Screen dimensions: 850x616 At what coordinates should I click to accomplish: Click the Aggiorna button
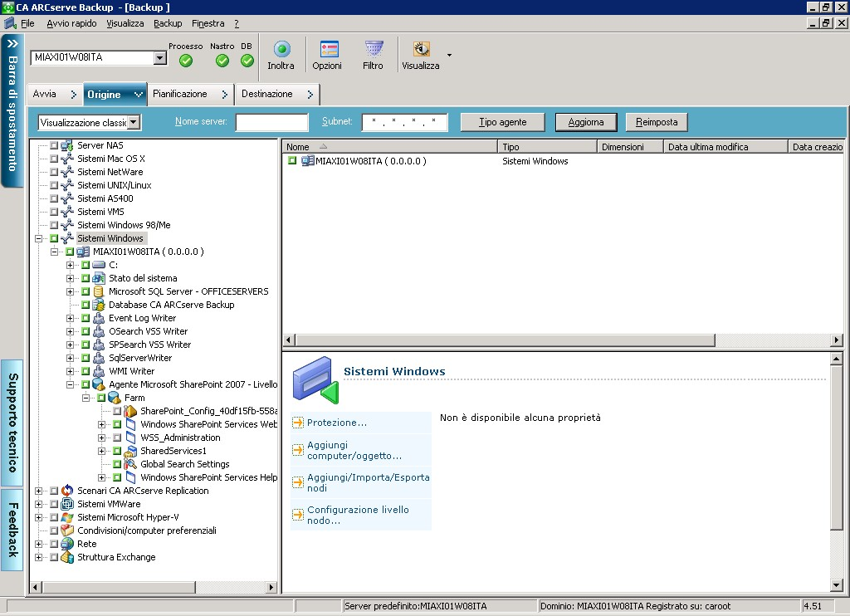pyautogui.click(x=586, y=121)
